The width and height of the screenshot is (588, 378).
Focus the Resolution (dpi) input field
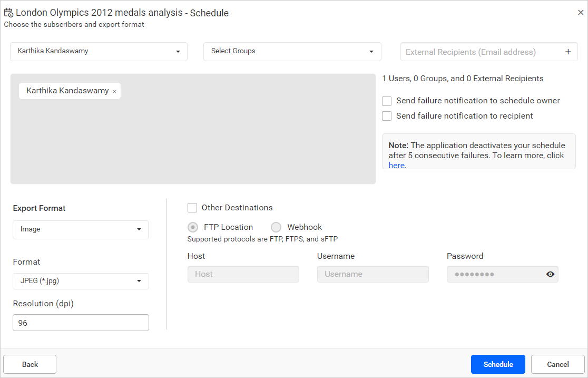(x=81, y=323)
